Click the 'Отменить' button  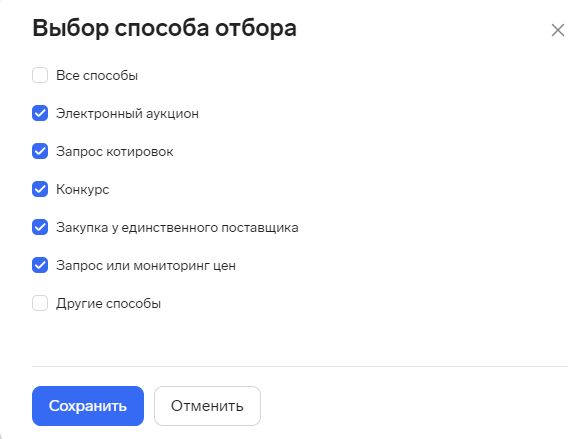(x=207, y=406)
